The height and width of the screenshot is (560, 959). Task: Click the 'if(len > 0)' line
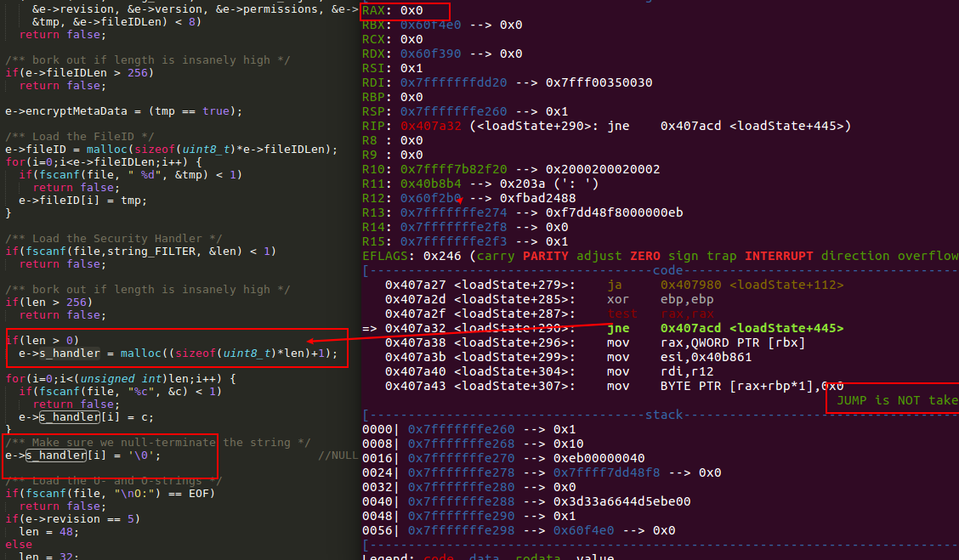click(x=43, y=340)
